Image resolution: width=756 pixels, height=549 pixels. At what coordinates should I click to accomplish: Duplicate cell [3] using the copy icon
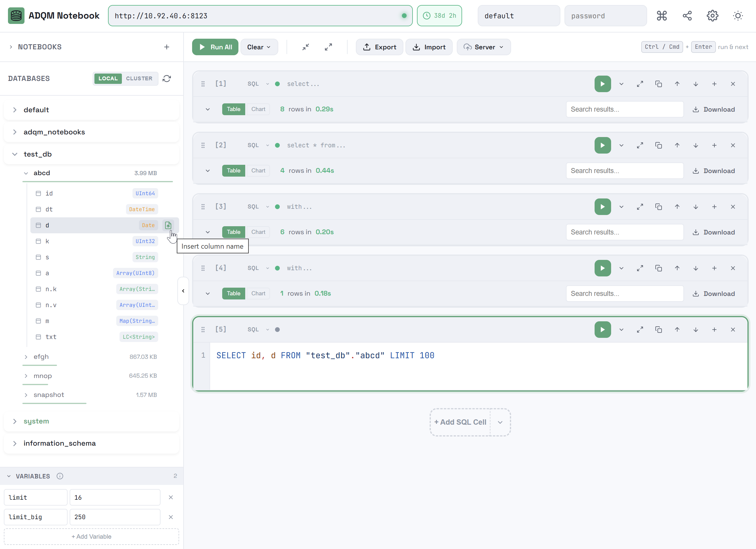(x=658, y=207)
